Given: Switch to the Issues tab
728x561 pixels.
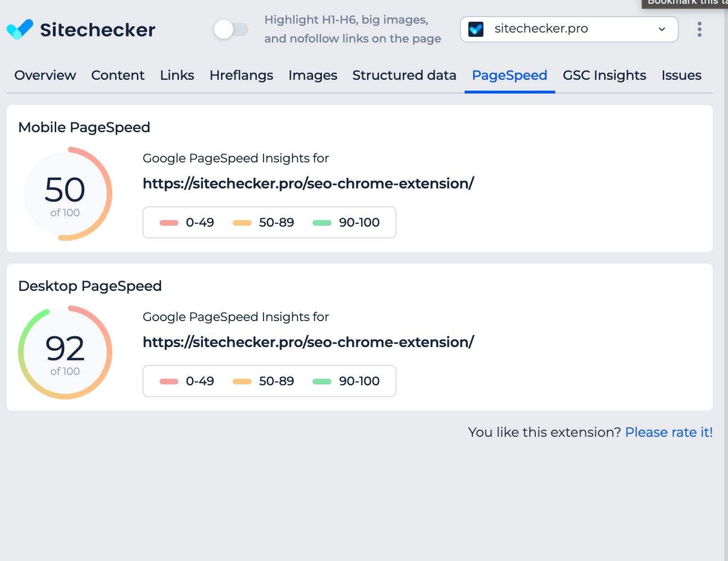Looking at the screenshot, I should coord(681,76).
